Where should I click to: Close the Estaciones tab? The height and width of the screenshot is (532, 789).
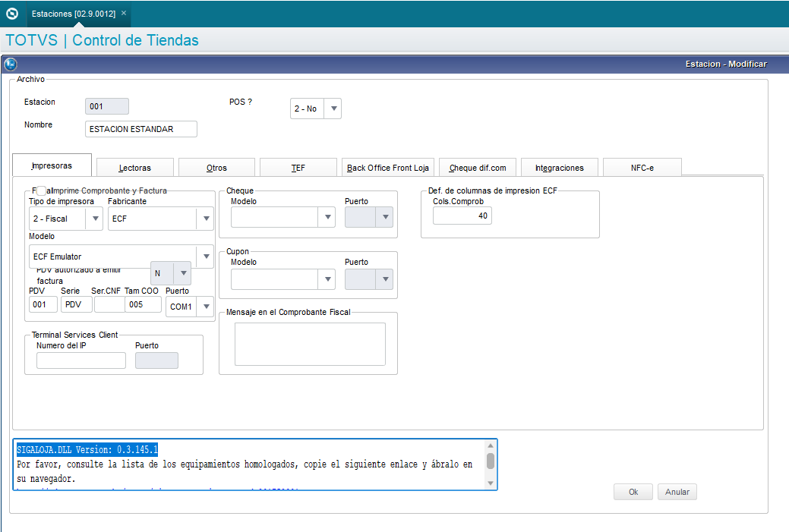click(124, 13)
